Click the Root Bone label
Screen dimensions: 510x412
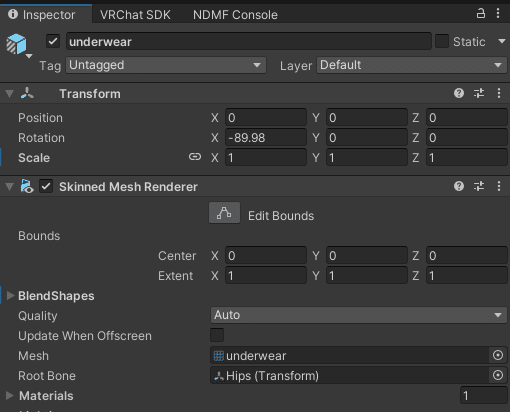click(47, 376)
